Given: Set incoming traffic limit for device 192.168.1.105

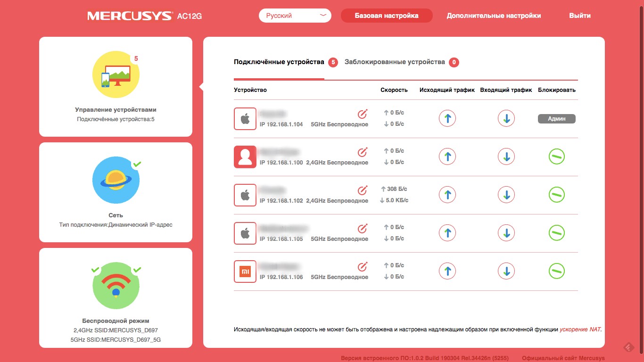Looking at the screenshot, I should (506, 233).
